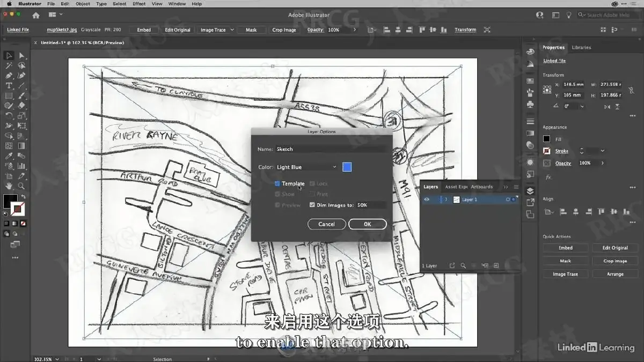The width and height of the screenshot is (644, 362).
Task: Cancel the Layer Options dialog
Action: coord(326,224)
